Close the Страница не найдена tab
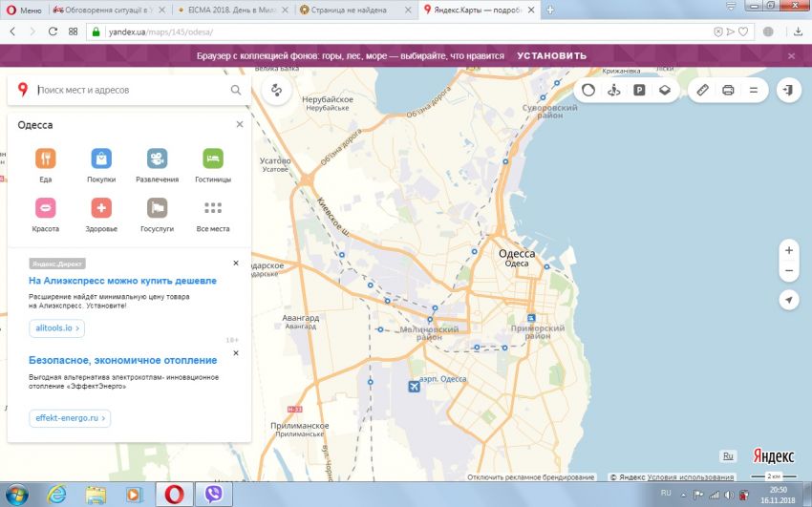This screenshot has width=812, height=507. [408, 10]
